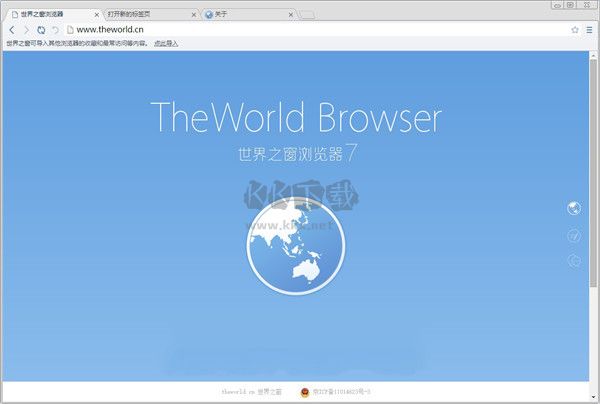Click the large globe logo in page center

pos(296,246)
